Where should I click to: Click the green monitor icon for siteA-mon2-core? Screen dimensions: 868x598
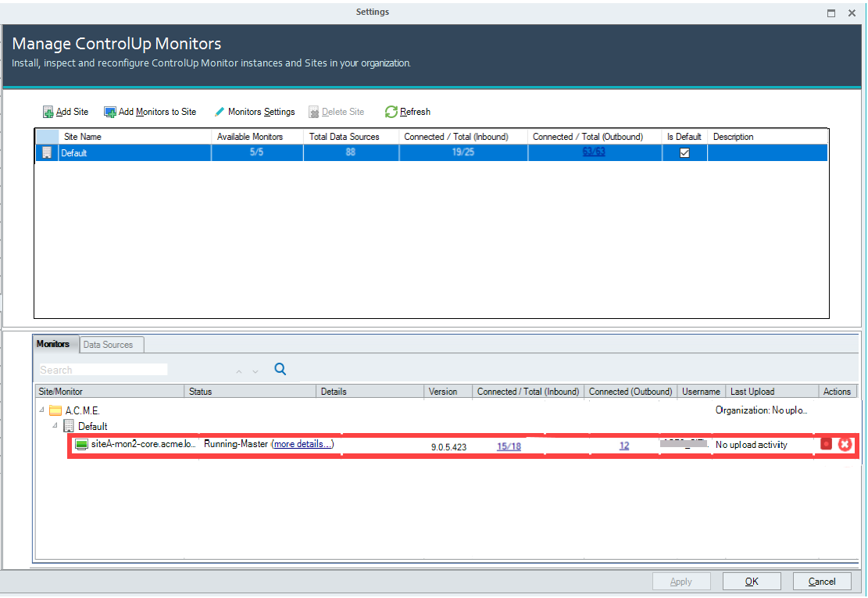click(81, 445)
